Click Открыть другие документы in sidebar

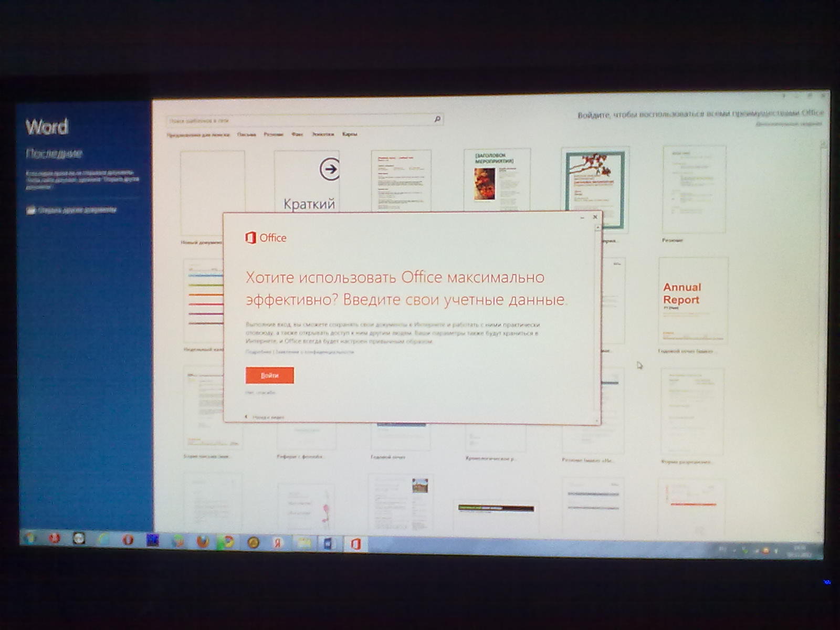(x=72, y=210)
